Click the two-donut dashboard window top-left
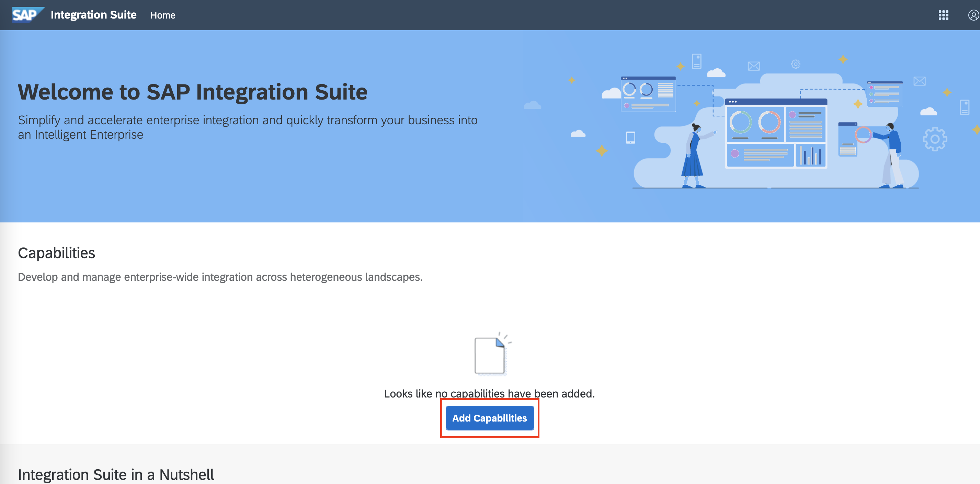The image size is (980, 484). pos(648,94)
